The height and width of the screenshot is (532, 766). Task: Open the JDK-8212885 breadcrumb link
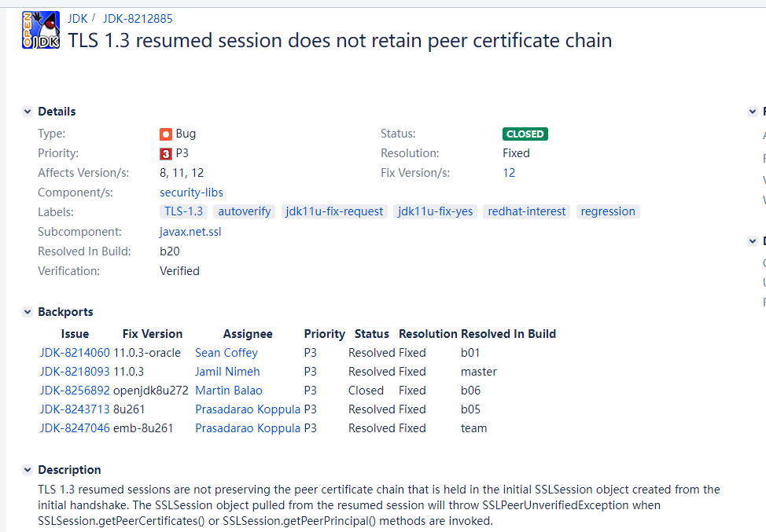coord(138,18)
